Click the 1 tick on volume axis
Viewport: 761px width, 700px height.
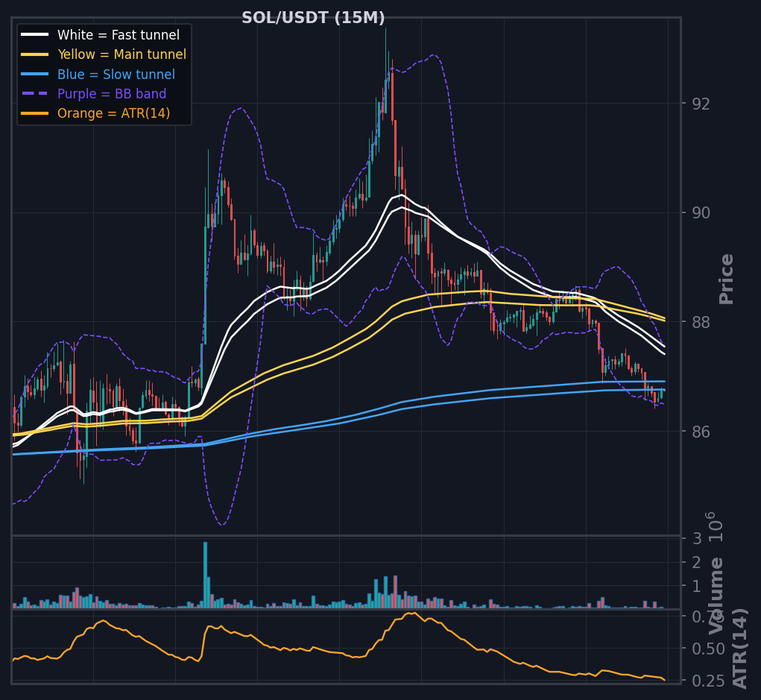[697, 587]
